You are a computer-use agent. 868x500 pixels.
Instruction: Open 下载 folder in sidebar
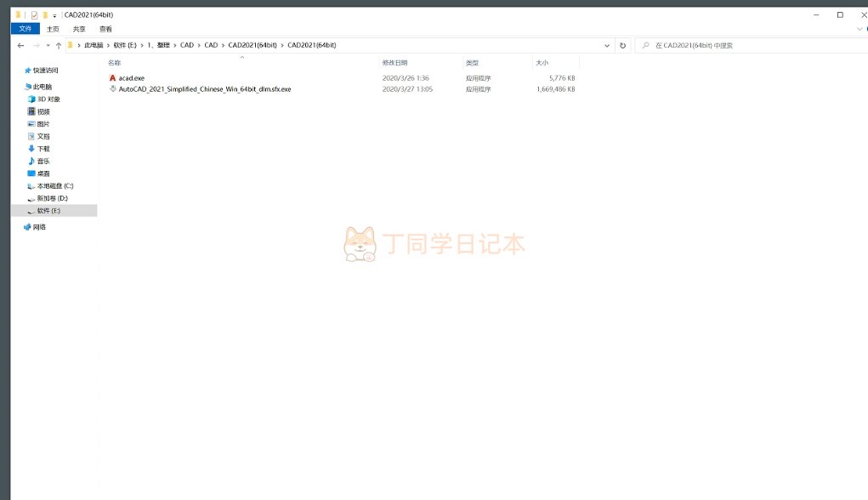[x=43, y=149]
